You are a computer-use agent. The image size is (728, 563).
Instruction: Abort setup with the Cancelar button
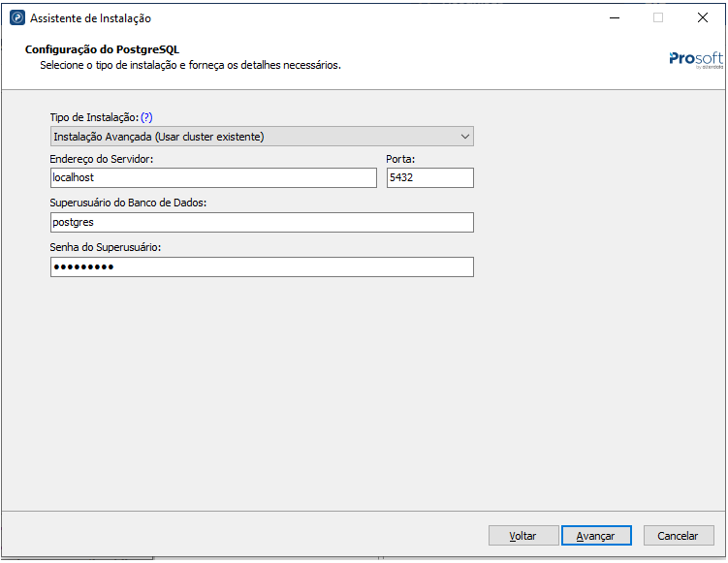[678, 536]
